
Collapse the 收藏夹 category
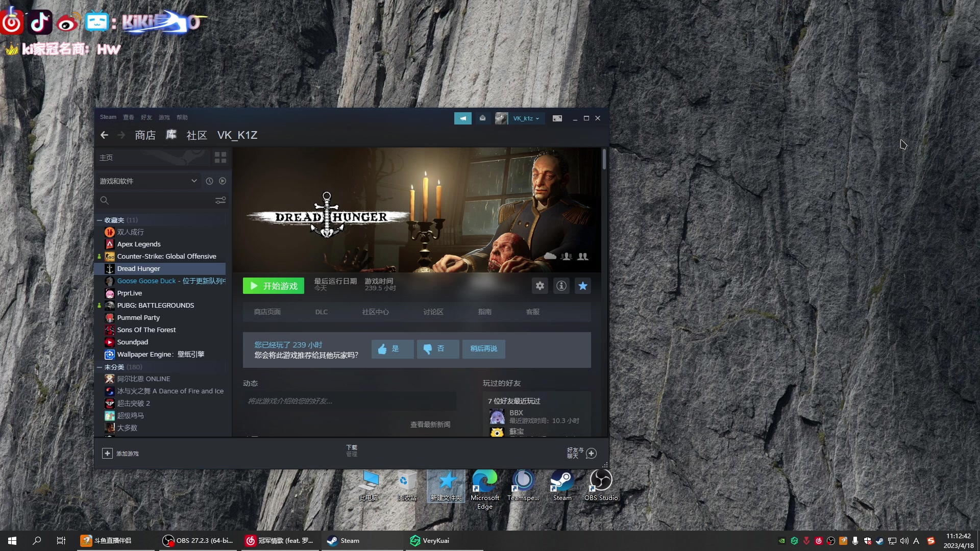(x=100, y=220)
